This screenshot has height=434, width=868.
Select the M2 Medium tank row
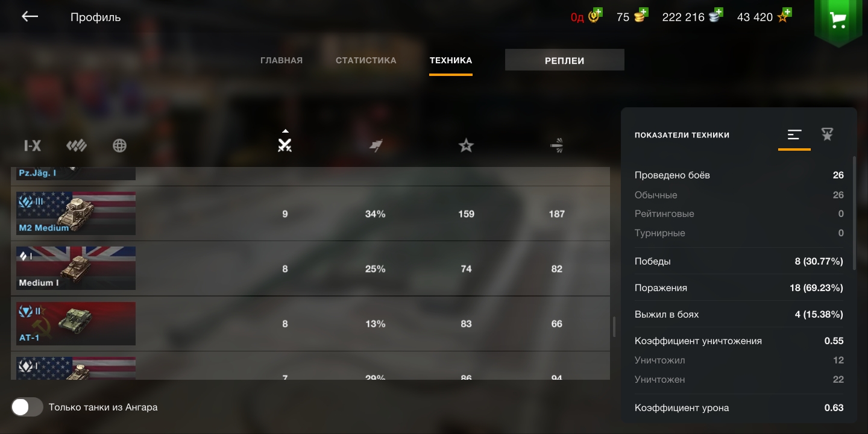click(310, 213)
